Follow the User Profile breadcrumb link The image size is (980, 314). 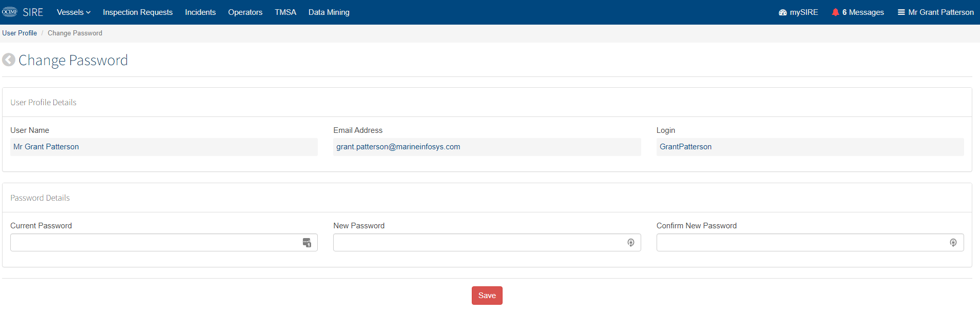coord(20,33)
